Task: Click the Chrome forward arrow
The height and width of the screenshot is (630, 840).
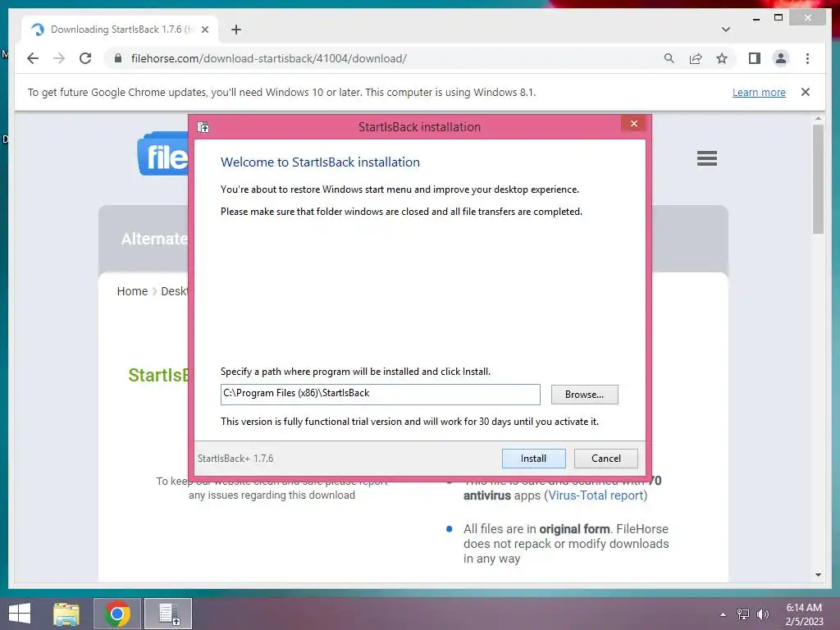Action: click(59, 58)
